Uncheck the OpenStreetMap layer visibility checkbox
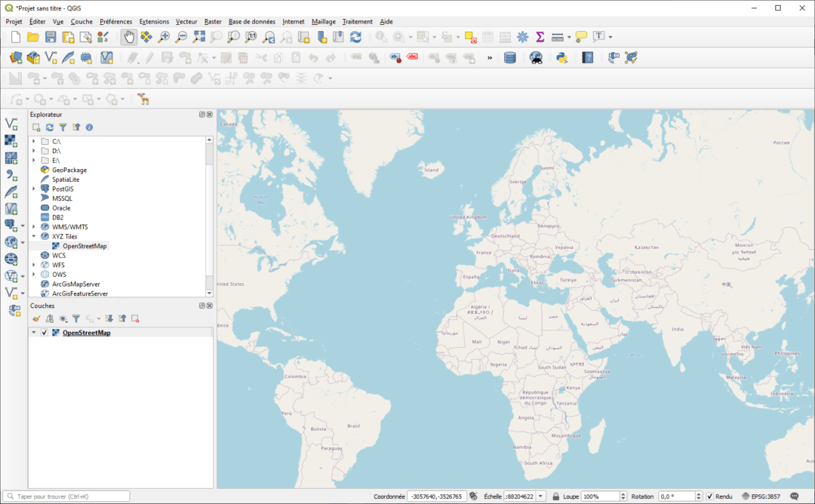This screenshot has height=504, width=815. [x=43, y=332]
